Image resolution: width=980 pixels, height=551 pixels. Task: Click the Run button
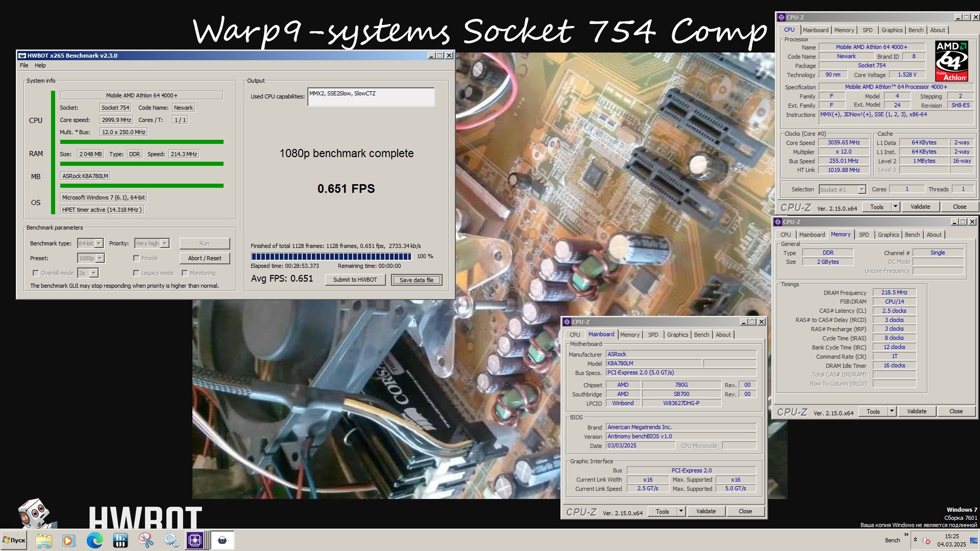pos(205,243)
